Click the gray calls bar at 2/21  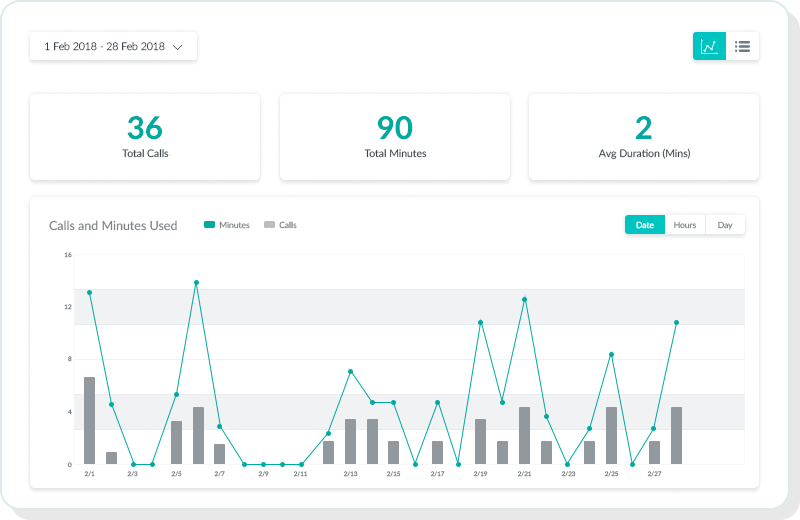click(524, 436)
